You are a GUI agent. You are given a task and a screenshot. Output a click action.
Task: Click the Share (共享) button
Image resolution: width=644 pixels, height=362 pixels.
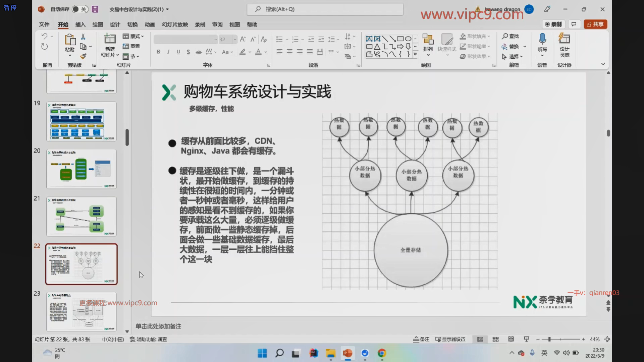(x=595, y=24)
